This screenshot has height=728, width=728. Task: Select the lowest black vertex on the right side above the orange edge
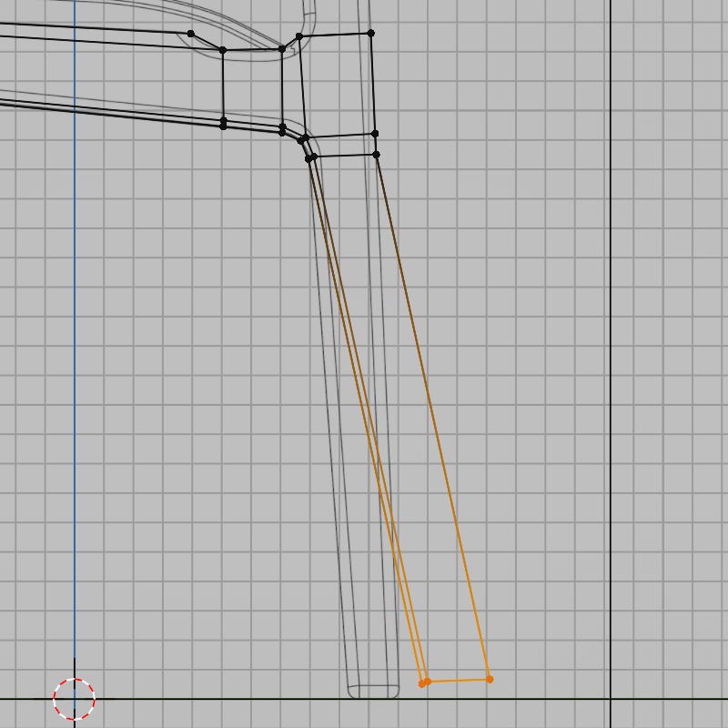(376, 154)
